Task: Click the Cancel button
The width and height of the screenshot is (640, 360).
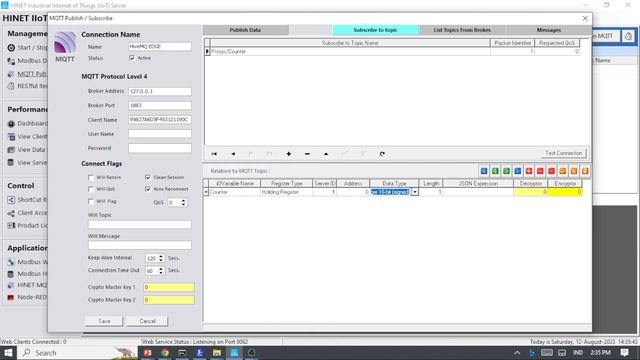Action: 147,321
